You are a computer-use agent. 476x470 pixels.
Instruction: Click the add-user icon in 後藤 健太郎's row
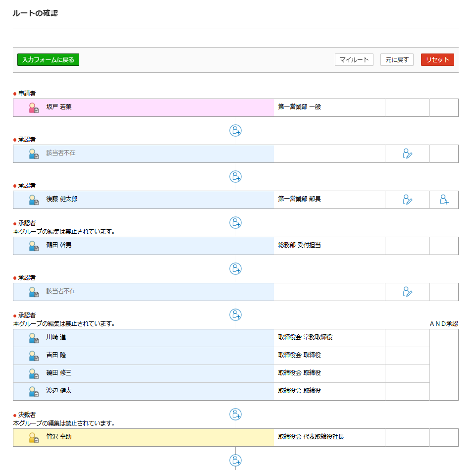[x=444, y=200]
